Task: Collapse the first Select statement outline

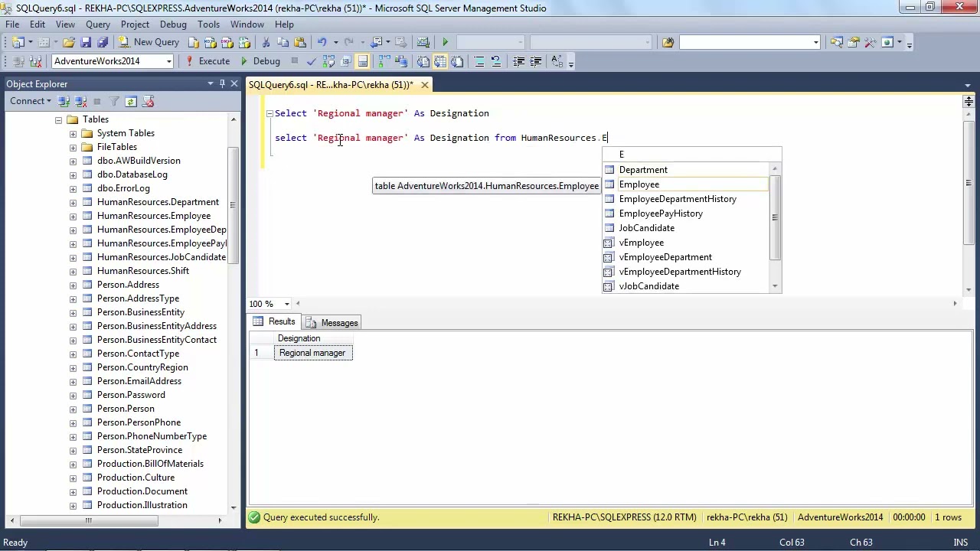Action: [269, 113]
